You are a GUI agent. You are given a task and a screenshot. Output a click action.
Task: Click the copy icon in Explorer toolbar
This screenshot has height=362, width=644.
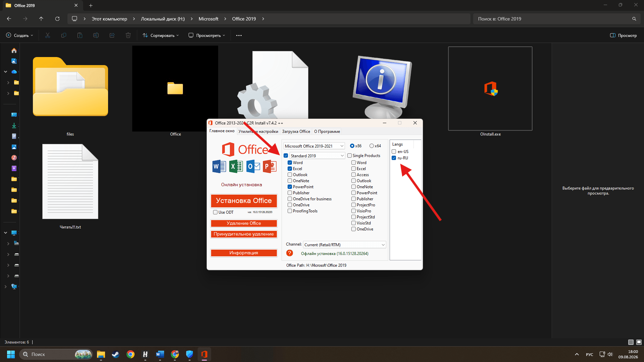tap(64, 35)
